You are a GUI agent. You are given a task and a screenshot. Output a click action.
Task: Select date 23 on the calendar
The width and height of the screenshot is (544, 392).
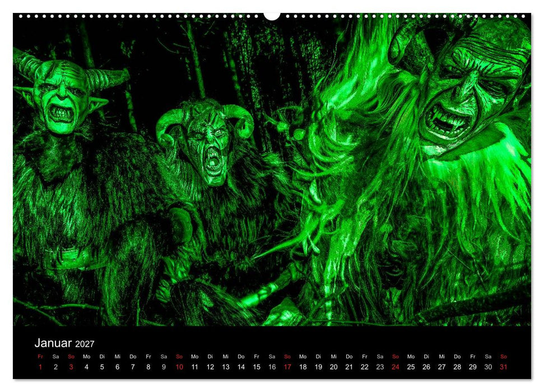pos(380,367)
